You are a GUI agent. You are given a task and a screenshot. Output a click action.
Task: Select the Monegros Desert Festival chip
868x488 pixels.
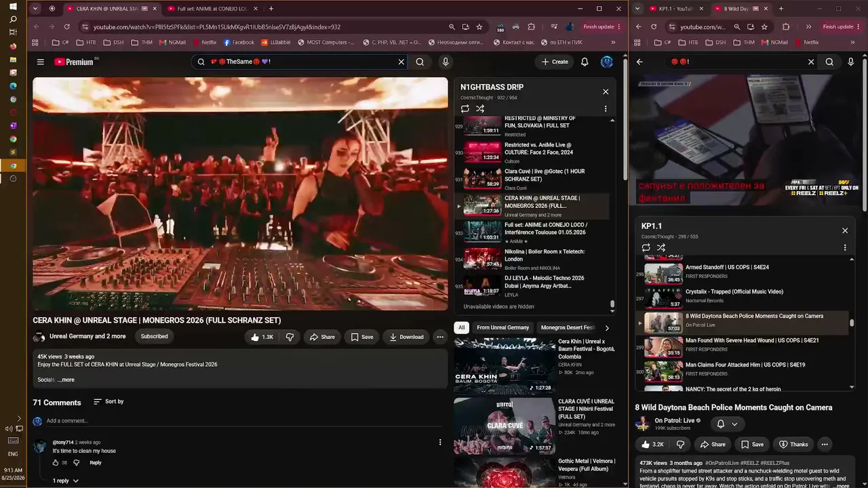(x=568, y=328)
